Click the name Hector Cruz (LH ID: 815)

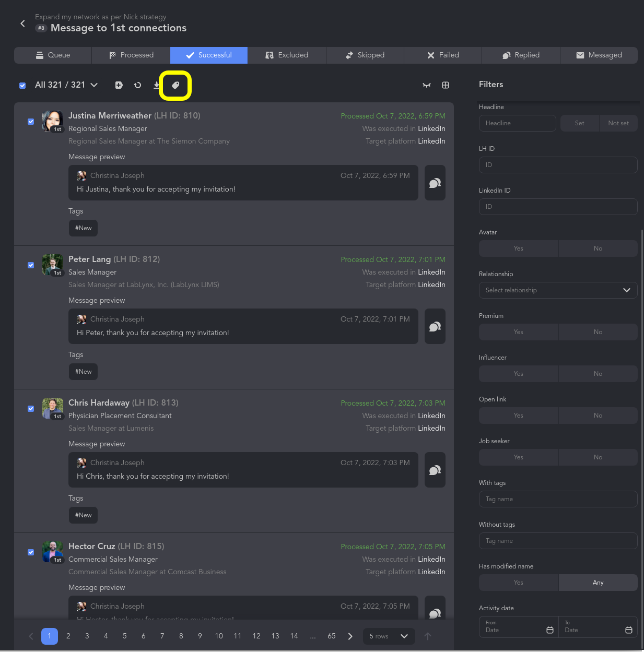[x=116, y=547]
